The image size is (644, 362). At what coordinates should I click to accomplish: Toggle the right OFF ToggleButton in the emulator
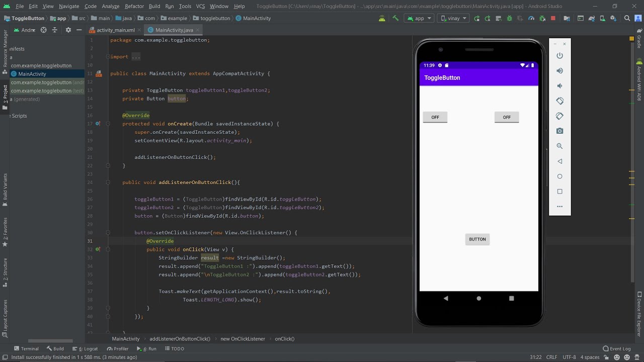coord(507,117)
